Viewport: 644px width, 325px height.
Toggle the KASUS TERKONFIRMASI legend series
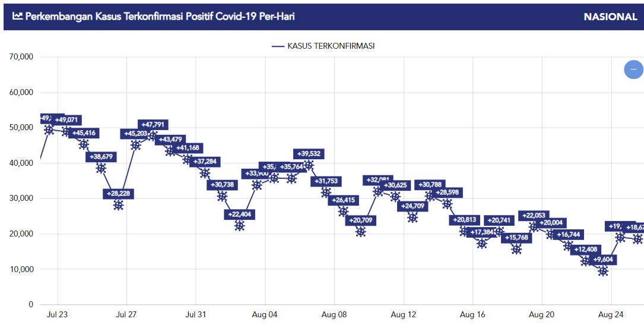click(323, 46)
